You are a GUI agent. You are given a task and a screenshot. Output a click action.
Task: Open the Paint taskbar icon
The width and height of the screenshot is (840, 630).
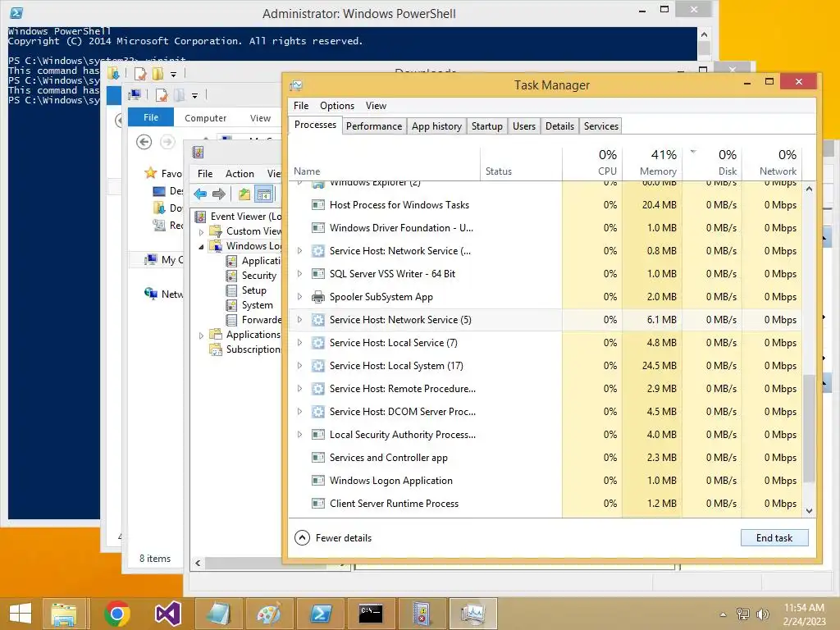269,614
